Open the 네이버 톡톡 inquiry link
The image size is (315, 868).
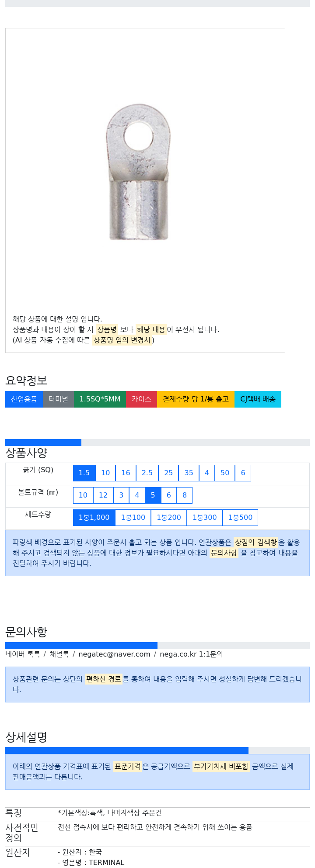click(23, 654)
